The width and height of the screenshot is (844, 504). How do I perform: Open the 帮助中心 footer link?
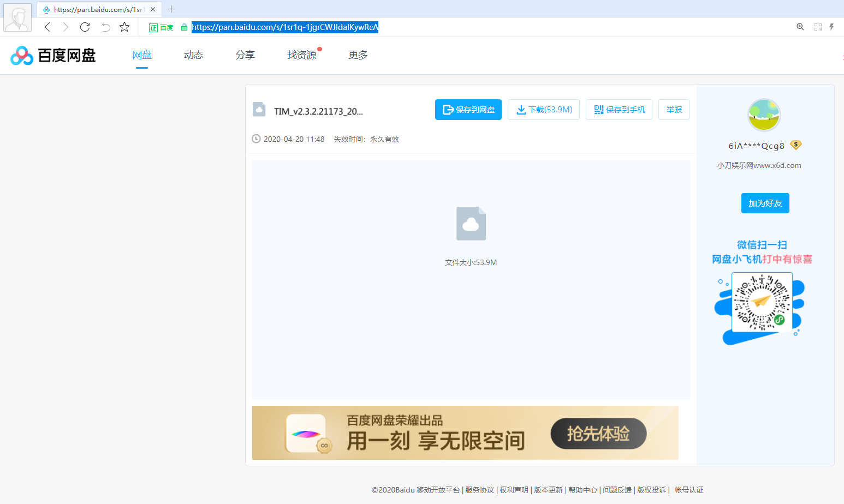[x=583, y=490]
